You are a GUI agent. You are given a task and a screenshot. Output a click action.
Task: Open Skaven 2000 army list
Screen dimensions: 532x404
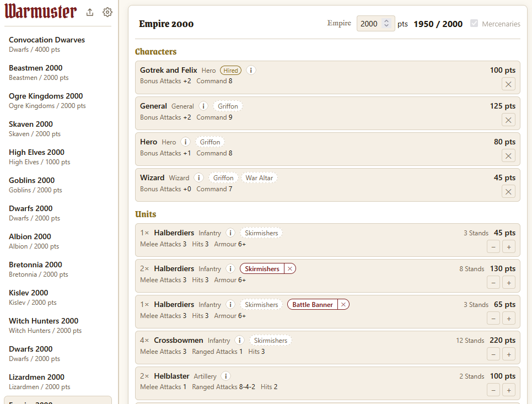(x=58, y=129)
